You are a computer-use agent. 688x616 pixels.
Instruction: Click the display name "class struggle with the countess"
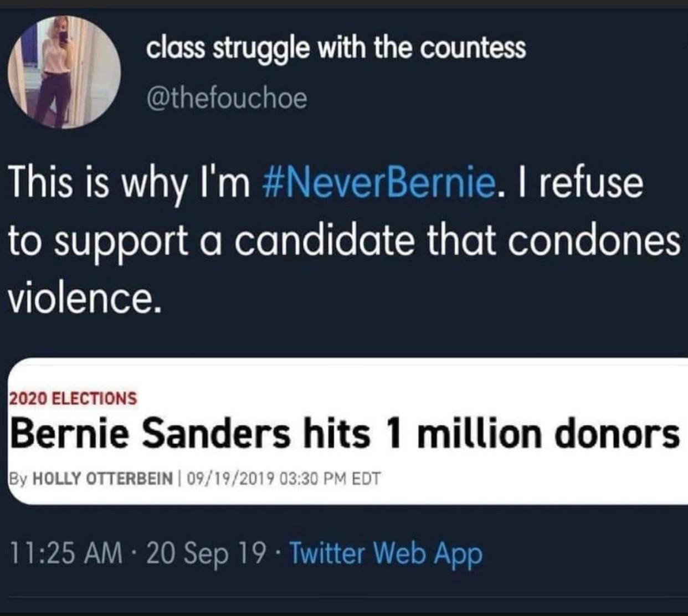[x=336, y=48]
